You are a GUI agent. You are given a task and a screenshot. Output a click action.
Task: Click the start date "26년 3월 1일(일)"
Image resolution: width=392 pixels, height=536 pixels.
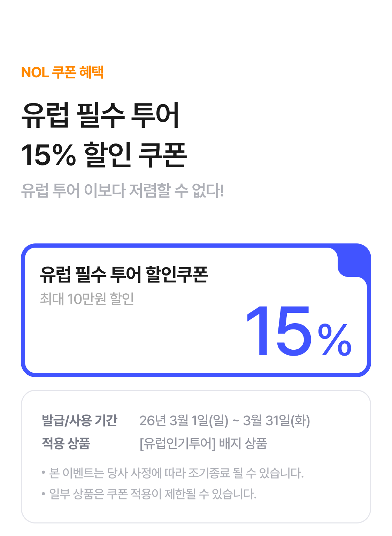(184, 420)
